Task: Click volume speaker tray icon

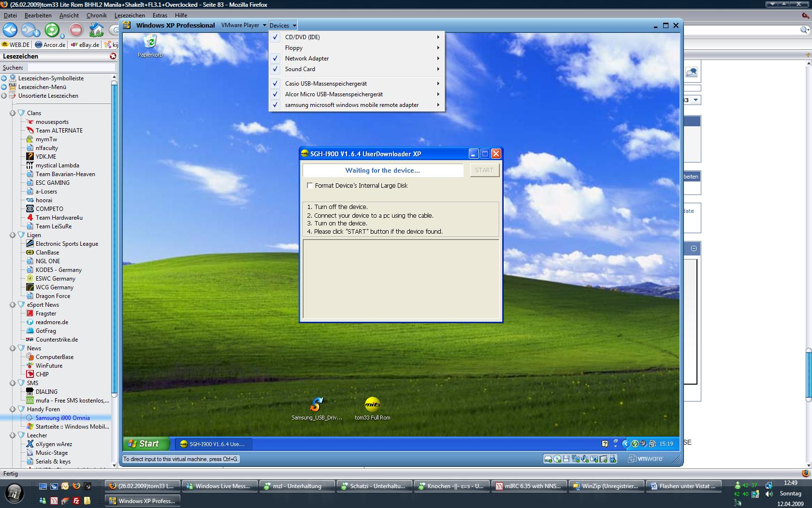Action: [768, 494]
